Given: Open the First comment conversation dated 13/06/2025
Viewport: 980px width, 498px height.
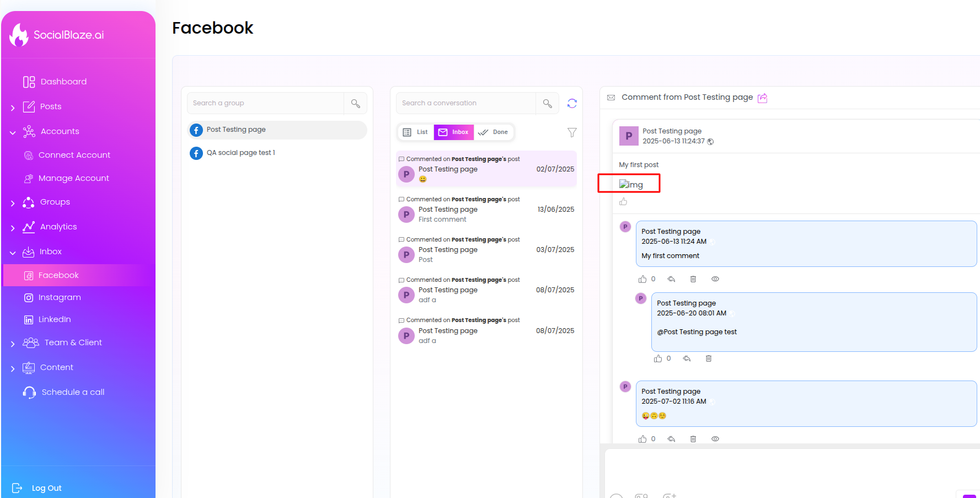Looking at the screenshot, I should (x=486, y=210).
